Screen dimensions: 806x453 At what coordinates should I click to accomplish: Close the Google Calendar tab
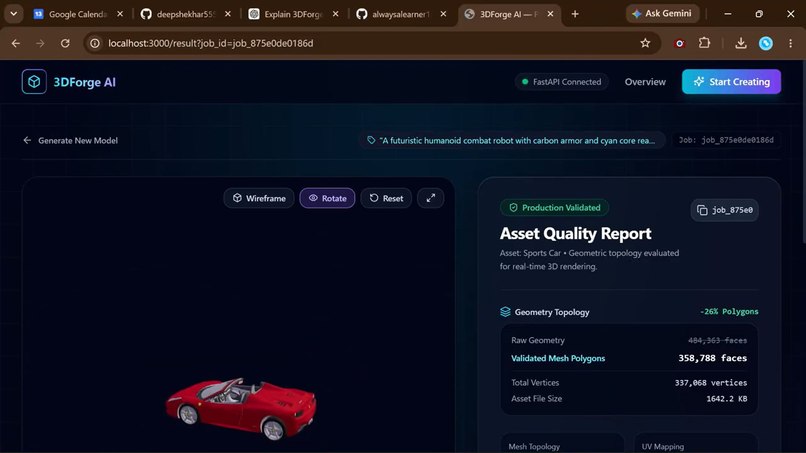(120, 14)
